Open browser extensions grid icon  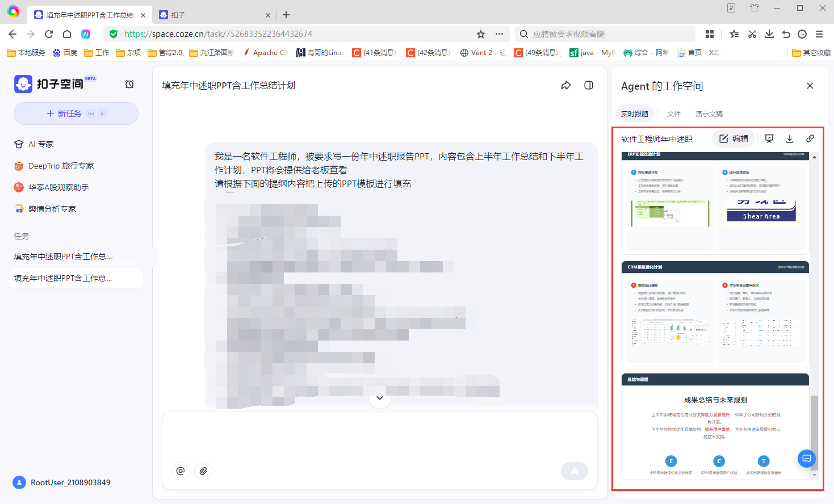pos(710,34)
